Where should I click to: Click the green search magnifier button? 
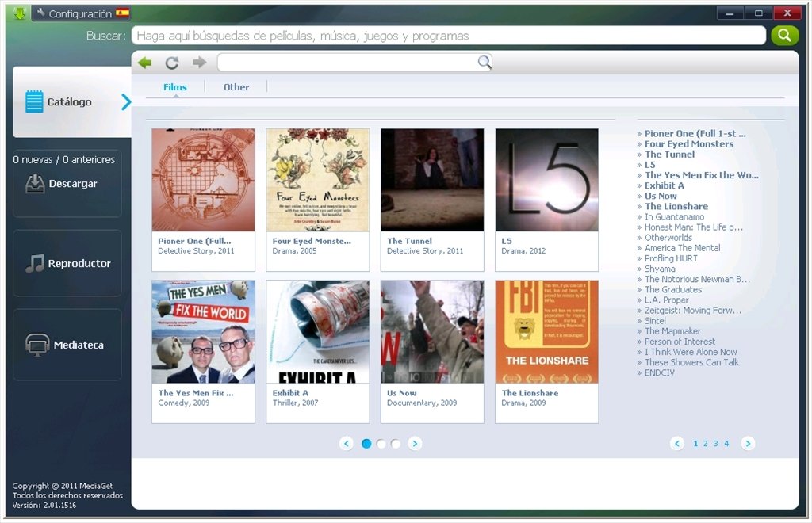(x=784, y=36)
